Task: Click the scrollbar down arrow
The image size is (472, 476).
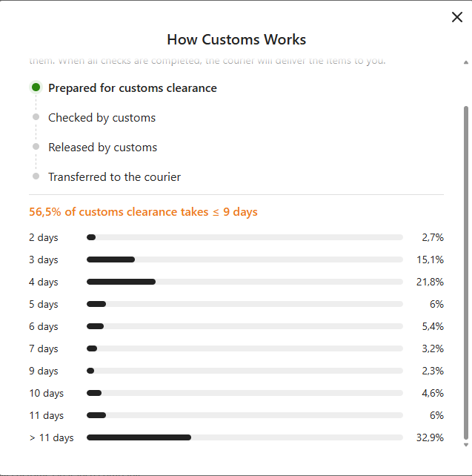Action: tap(466, 445)
